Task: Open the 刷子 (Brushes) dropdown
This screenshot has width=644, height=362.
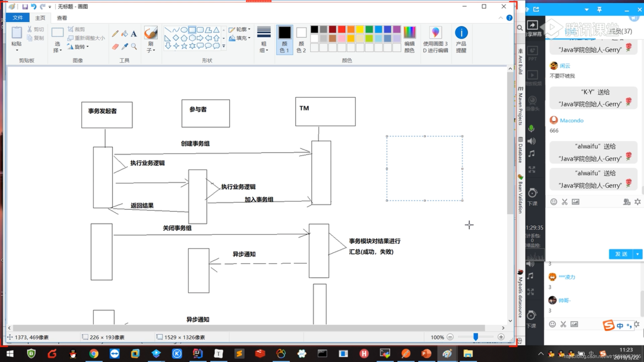Action: (151, 47)
